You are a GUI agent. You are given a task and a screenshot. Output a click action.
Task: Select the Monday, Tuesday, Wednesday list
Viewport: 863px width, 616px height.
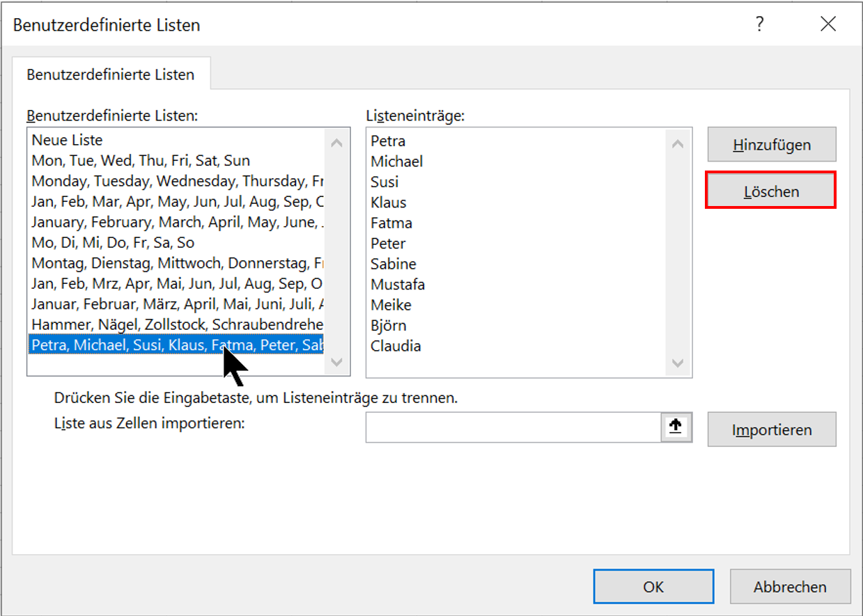point(176,181)
